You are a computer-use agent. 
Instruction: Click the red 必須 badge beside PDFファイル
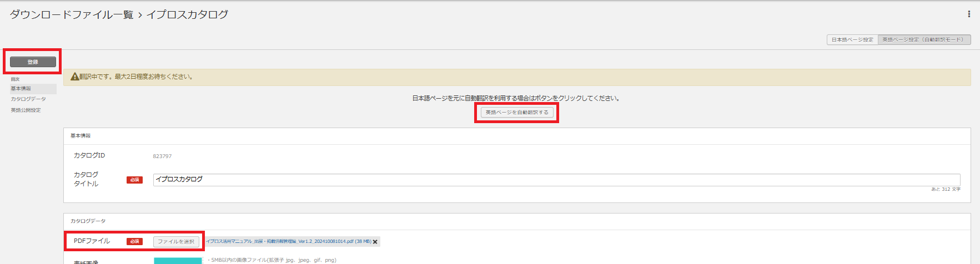[134, 241]
